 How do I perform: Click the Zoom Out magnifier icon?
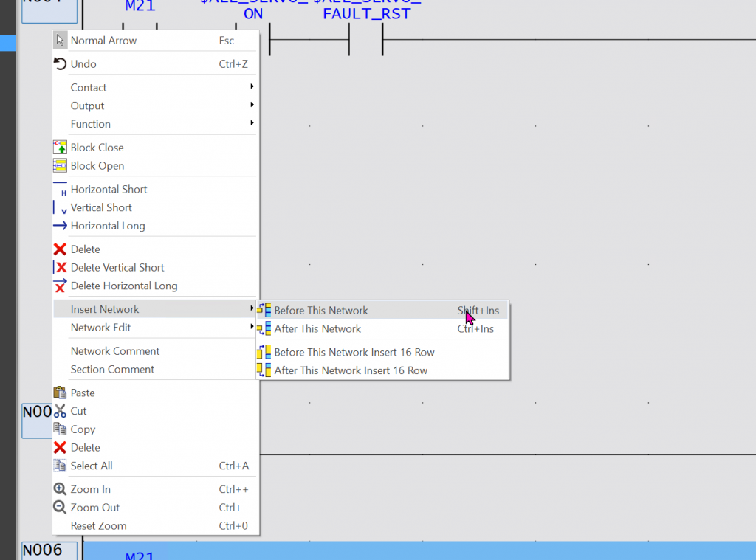pyautogui.click(x=60, y=508)
